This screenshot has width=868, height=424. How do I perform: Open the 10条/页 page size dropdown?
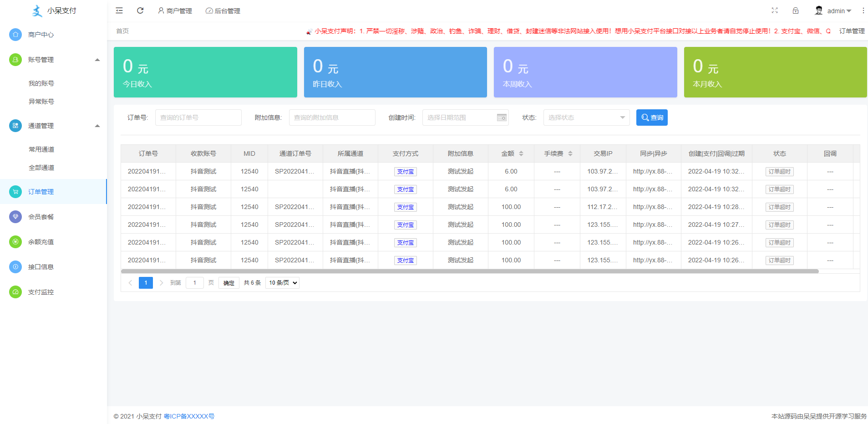[x=282, y=282]
